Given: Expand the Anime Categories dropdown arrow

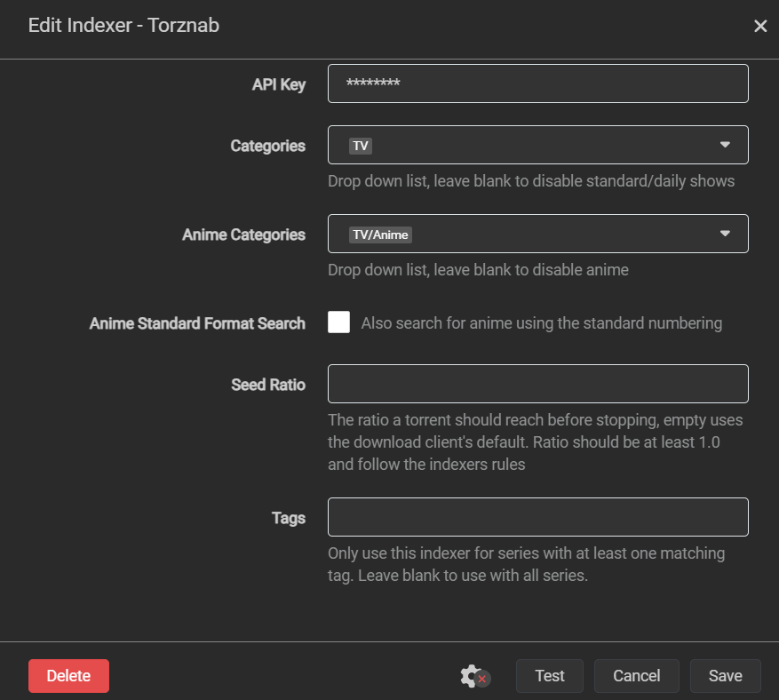Looking at the screenshot, I should [x=725, y=234].
